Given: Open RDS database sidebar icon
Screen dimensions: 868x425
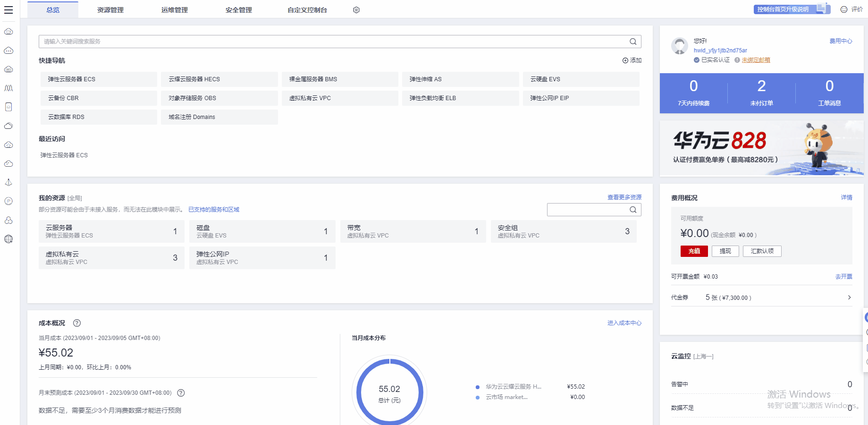Looking at the screenshot, I should tap(8, 221).
